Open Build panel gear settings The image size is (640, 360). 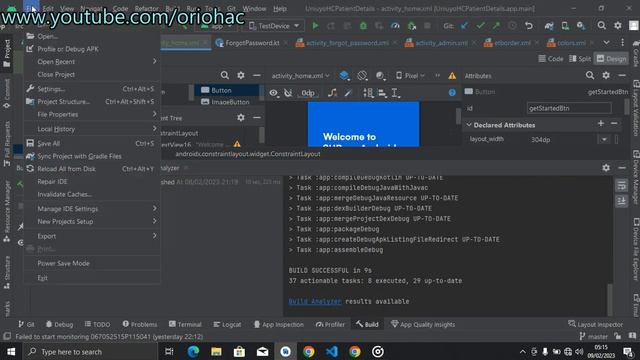pyautogui.click(x=606, y=168)
